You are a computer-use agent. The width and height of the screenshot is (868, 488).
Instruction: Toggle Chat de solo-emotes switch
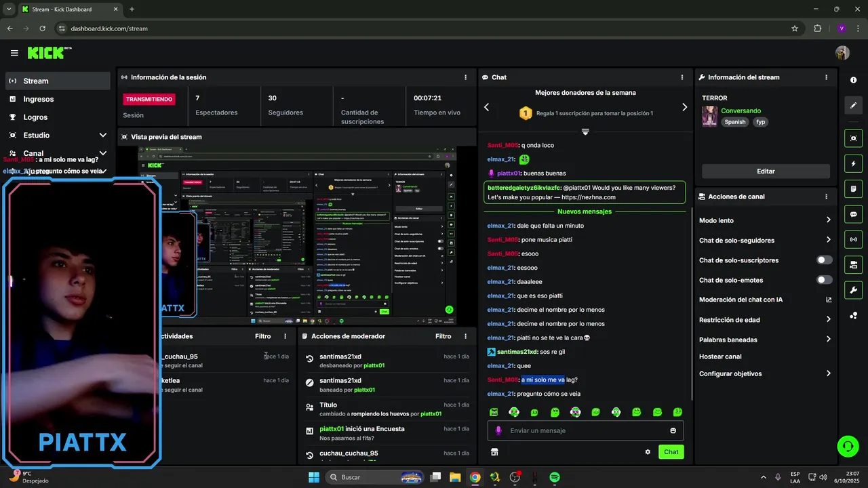(825, 280)
